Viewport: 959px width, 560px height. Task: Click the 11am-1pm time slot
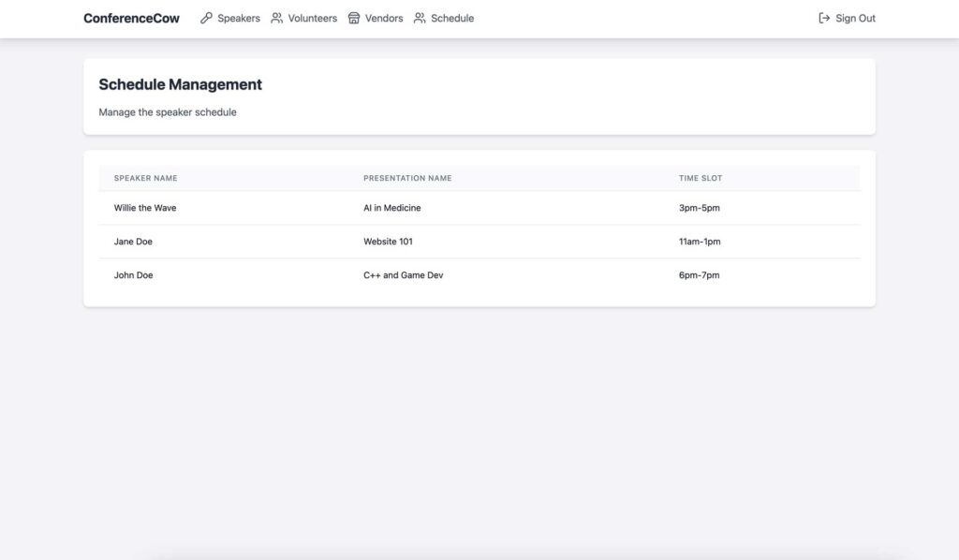700,242
